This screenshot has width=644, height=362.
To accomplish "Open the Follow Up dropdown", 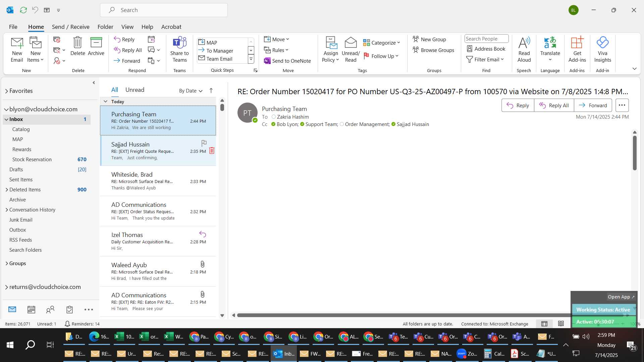I will click(381, 56).
